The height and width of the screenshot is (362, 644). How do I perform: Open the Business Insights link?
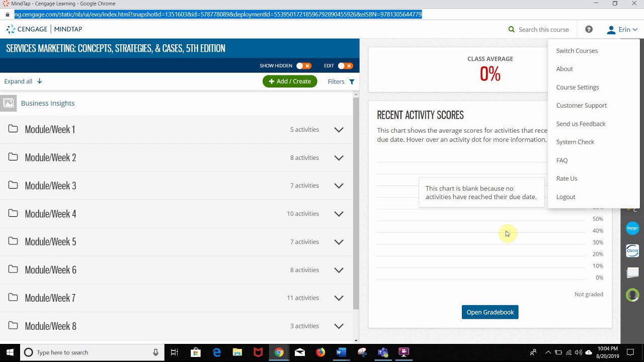48,103
